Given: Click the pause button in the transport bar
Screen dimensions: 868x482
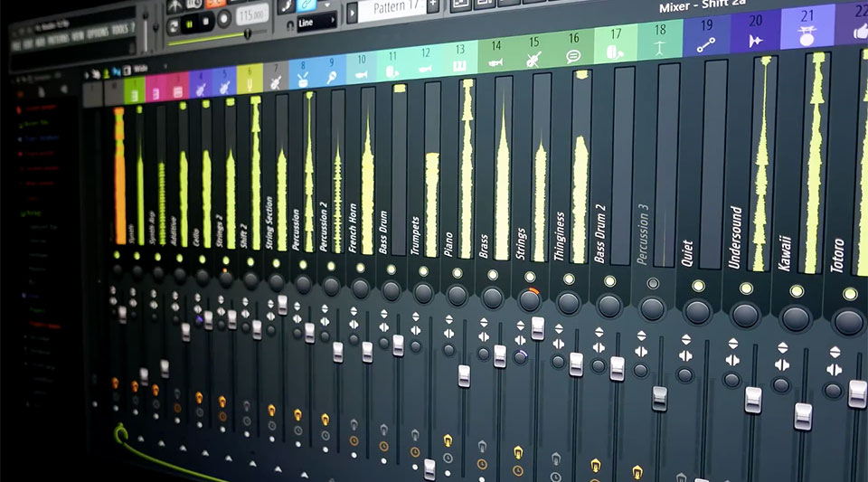Looking at the screenshot, I should tap(189, 24).
